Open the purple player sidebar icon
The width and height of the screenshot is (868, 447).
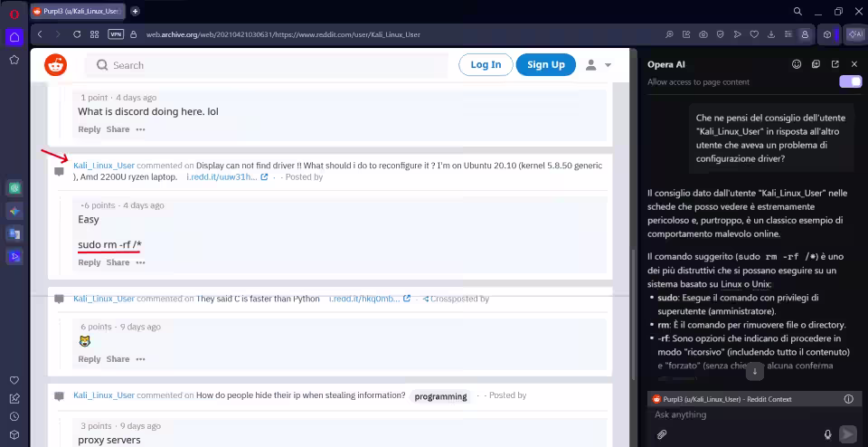pyautogui.click(x=14, y=256)
